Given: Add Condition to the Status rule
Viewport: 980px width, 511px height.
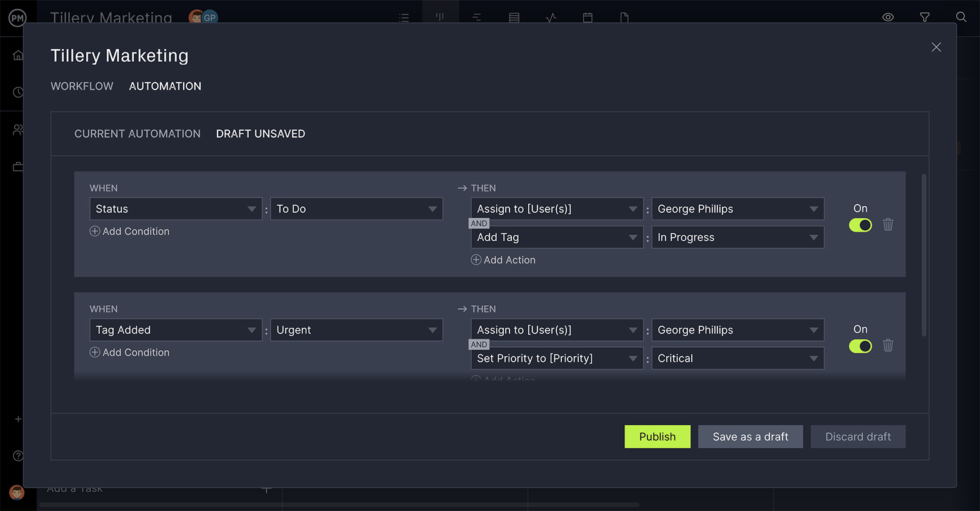Looking at the screenshot, I should pyautogui.click(x=130, y=231).
